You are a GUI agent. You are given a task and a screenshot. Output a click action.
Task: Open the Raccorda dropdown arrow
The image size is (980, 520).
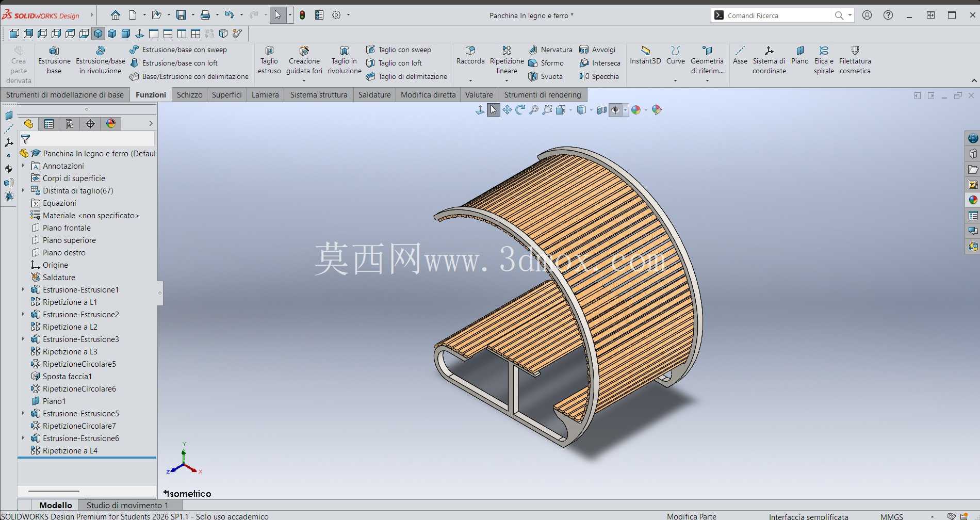[x=470, y=80]
